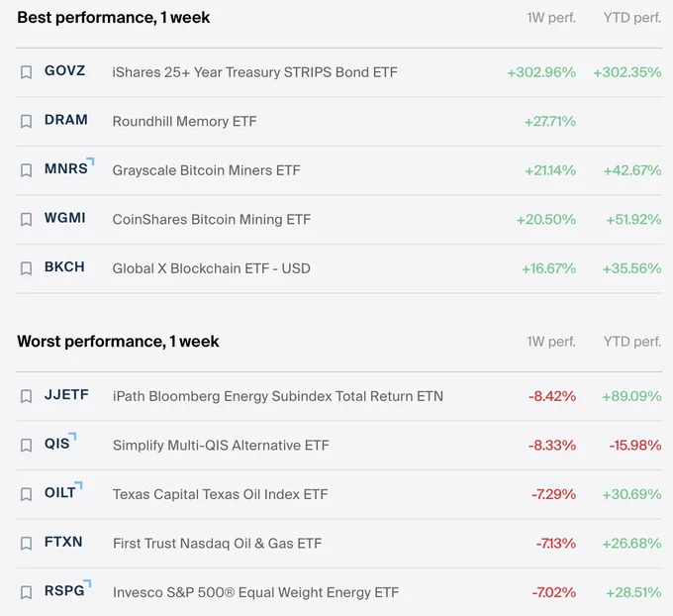Screen dimensions: 673x616
Task: Open the GOVZ ticker symbol link
Action: point(64,70)
